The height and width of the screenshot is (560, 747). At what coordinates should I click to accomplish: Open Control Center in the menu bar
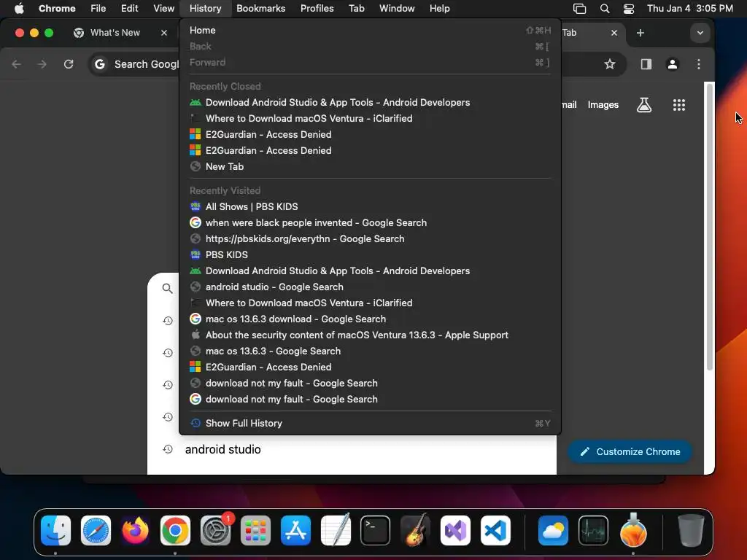[629, 9]
